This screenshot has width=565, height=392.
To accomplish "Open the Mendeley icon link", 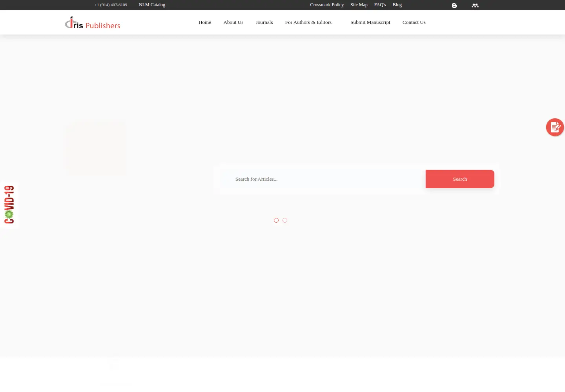I will [475, 5].
